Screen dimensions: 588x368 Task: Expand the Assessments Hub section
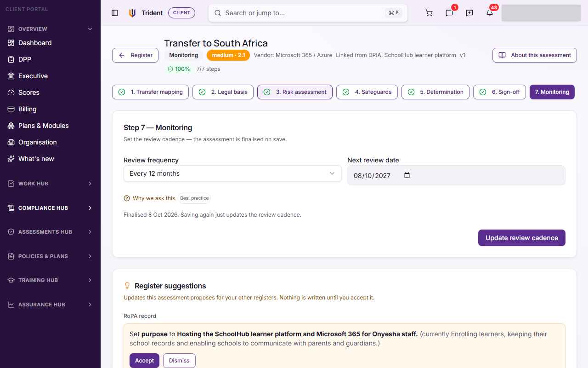tap(50, 232)
